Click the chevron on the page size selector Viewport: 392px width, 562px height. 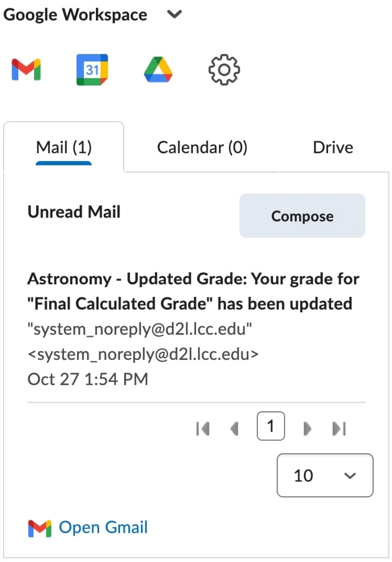click(350, 475)
